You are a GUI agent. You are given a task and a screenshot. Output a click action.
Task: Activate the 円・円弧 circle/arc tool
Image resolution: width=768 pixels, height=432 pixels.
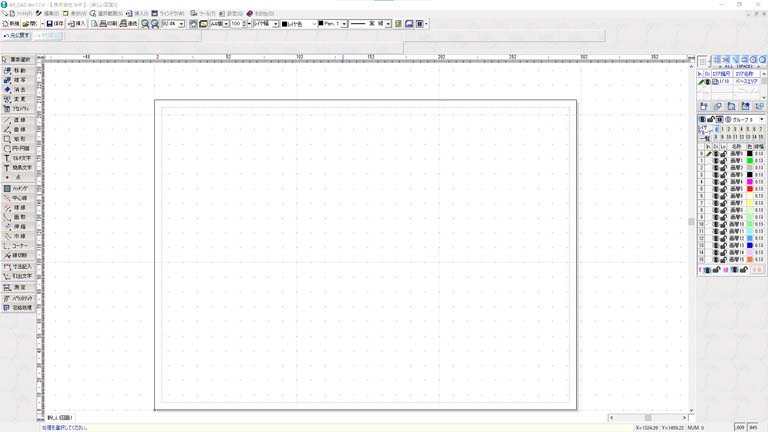[x=17, y=148]
